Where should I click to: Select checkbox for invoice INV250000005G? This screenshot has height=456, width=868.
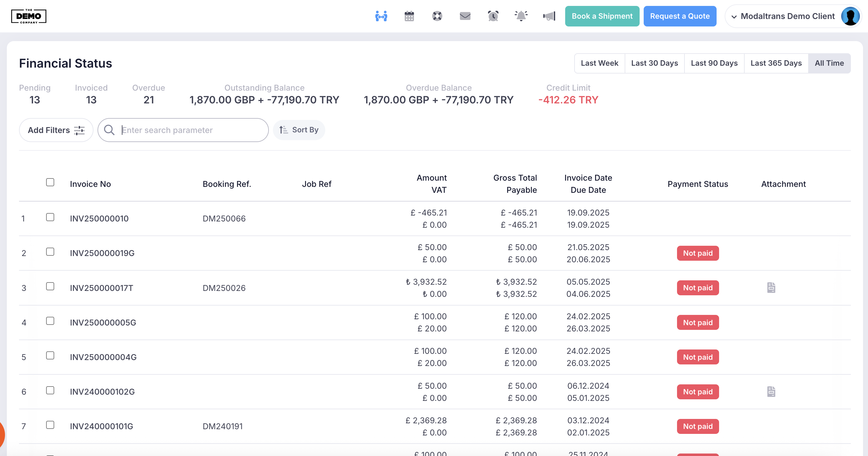coord(50,321)
